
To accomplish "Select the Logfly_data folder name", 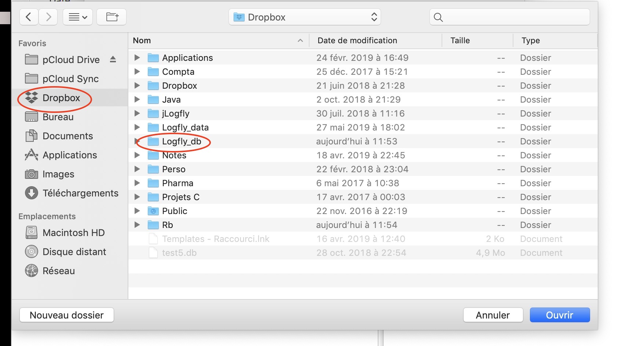I will [186, 127].
